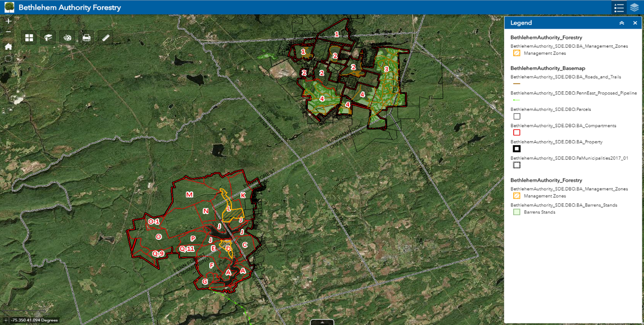The width and height of the screenshot is (644, 325).
Task: Select management zone M on the map
Action: coord(190,195)
